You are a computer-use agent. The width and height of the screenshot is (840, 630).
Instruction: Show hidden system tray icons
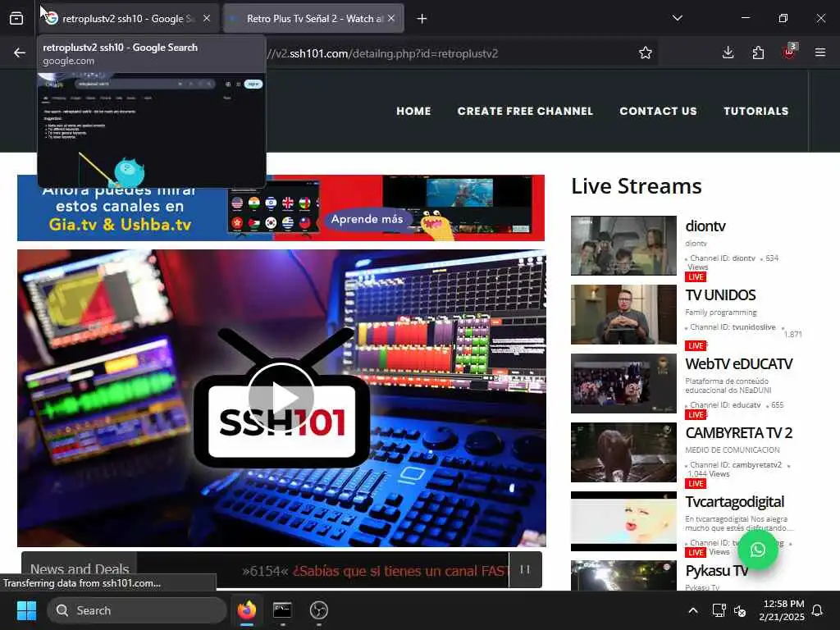692,610
